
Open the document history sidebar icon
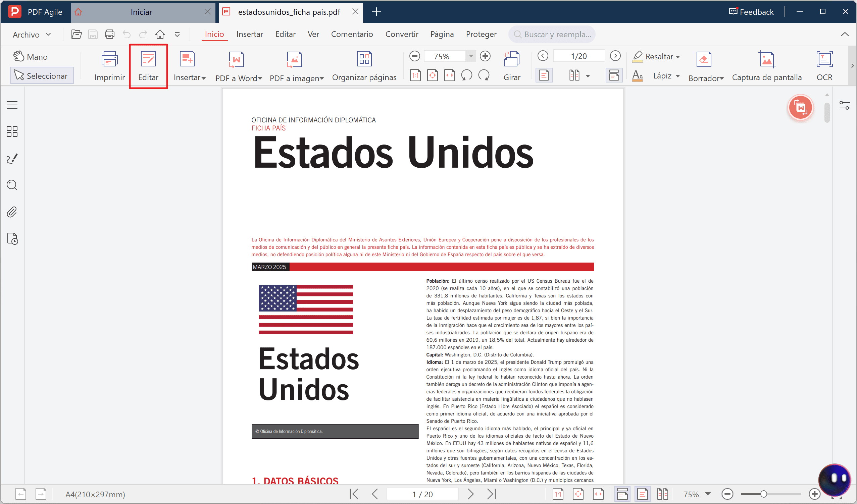coord(12,239)
